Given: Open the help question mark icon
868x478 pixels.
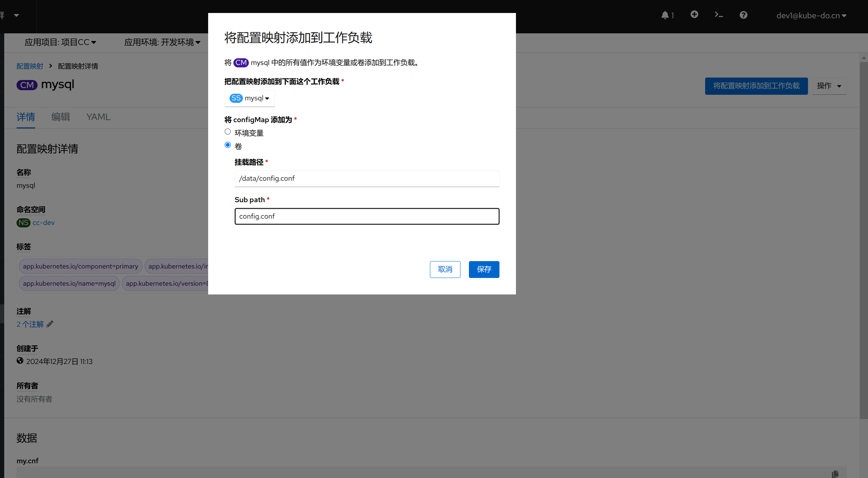Looking at the screenshot, I should click(x=743, y=15).
